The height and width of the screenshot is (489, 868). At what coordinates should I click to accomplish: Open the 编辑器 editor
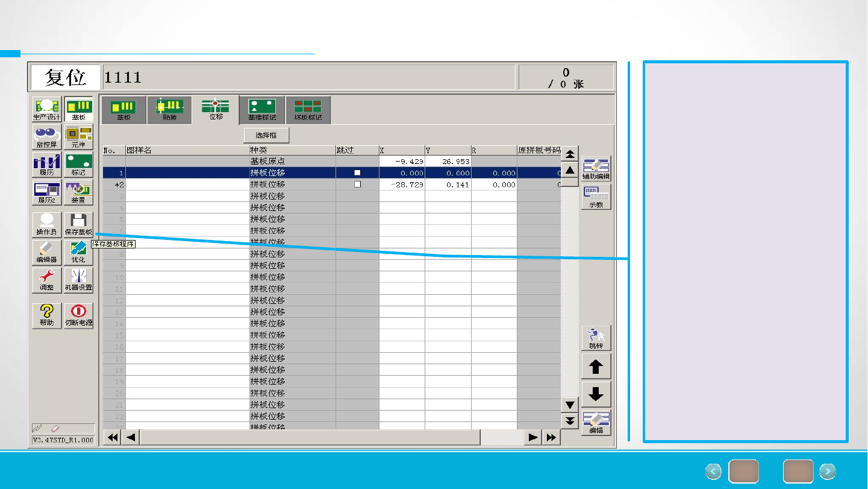pos(46,252)
